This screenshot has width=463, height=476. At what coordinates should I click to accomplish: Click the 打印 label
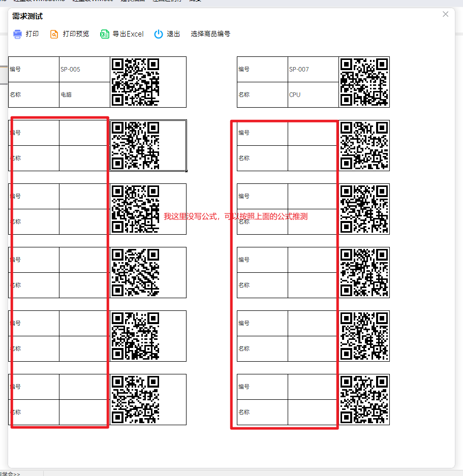32,34
